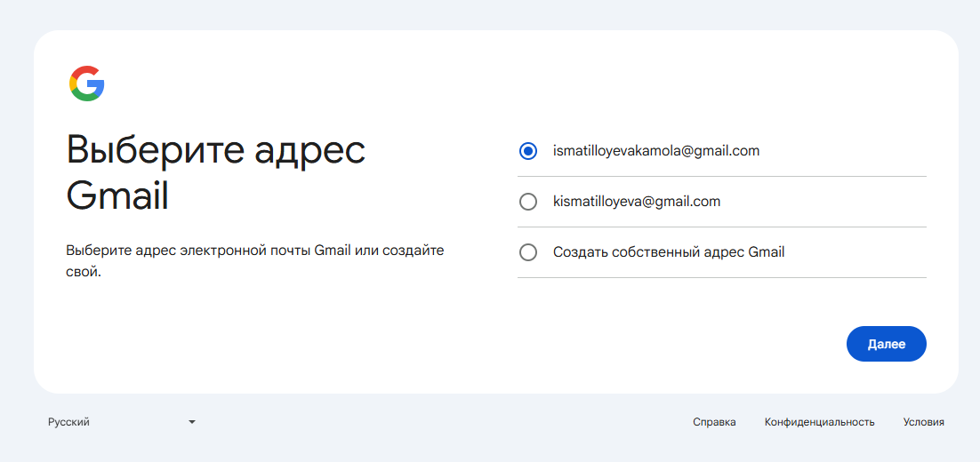
Task: Click the Google logo icon
Action: click(x=87, y=84)
